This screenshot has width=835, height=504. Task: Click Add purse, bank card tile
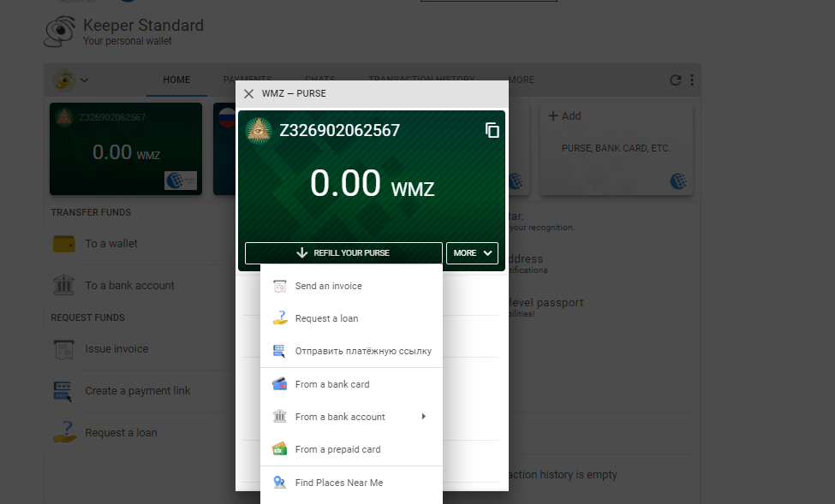coord(616,148)
